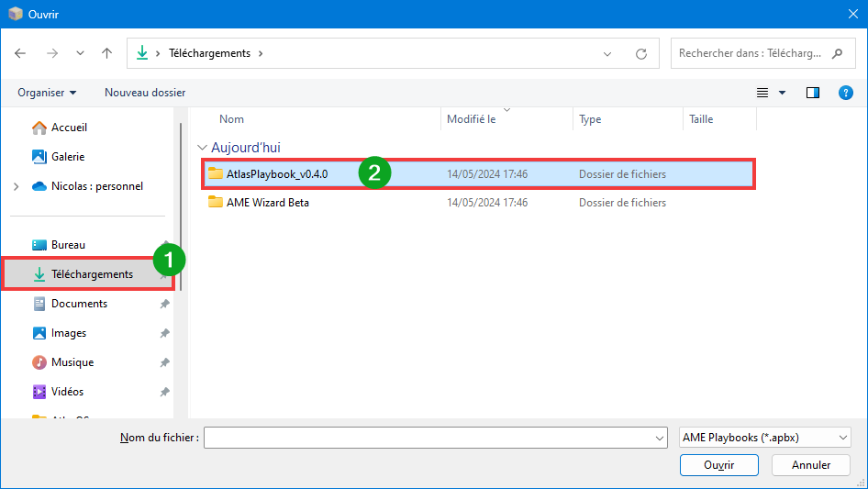Open the AME Playbooks (*.apbx) file type dropdown
This screenshot has width=868, height=489.
(764, 438)
